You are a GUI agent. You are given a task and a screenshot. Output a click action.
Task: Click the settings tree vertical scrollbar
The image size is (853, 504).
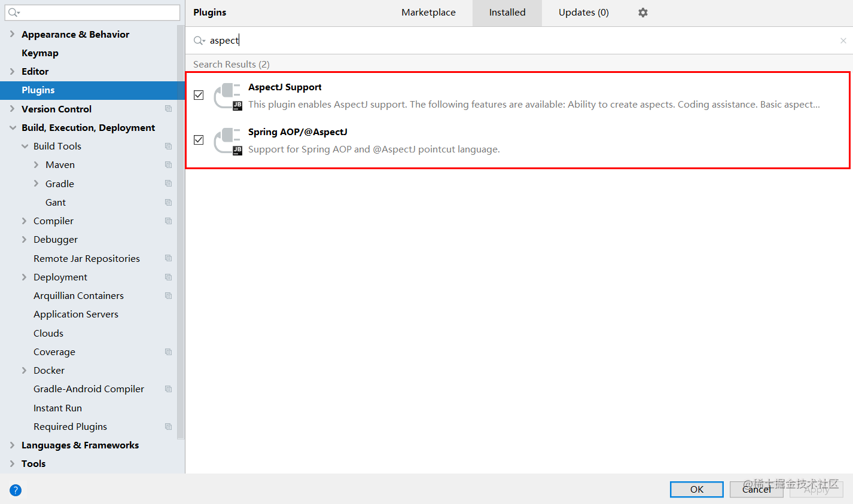click(181, 233)
